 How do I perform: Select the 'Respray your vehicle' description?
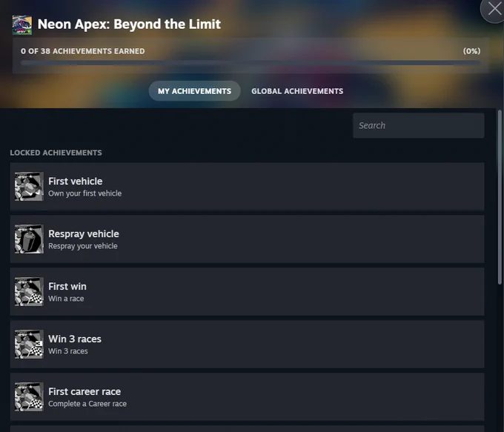click(x=83, y=246)
